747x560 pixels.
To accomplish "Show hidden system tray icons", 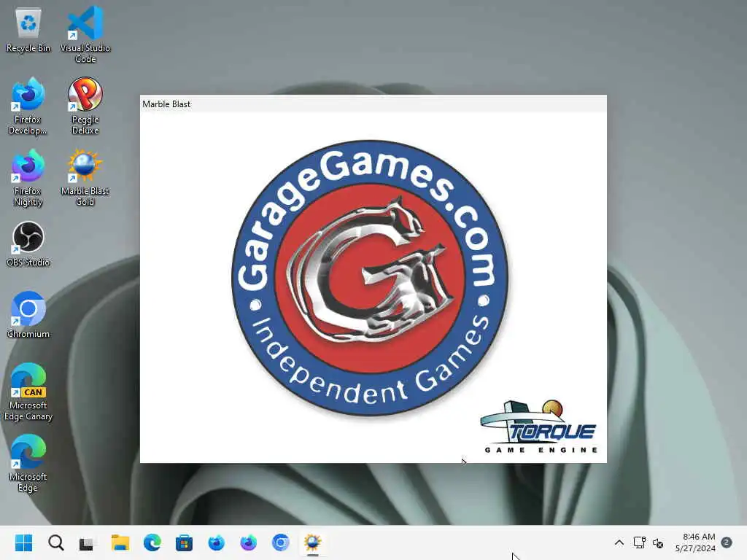I will [619, 542].
